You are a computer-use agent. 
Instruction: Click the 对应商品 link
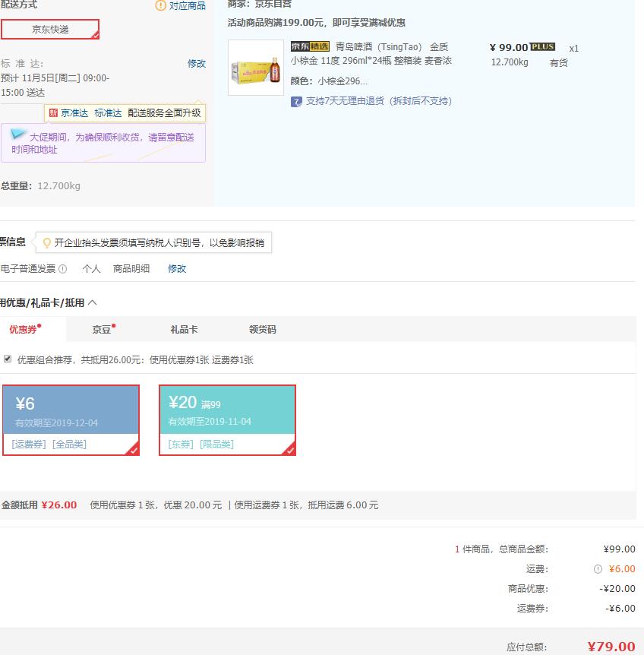188,6
